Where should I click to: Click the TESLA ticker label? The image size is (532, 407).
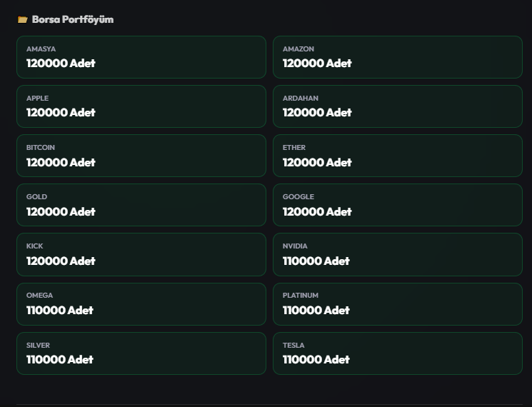click(x=293, y=346)
